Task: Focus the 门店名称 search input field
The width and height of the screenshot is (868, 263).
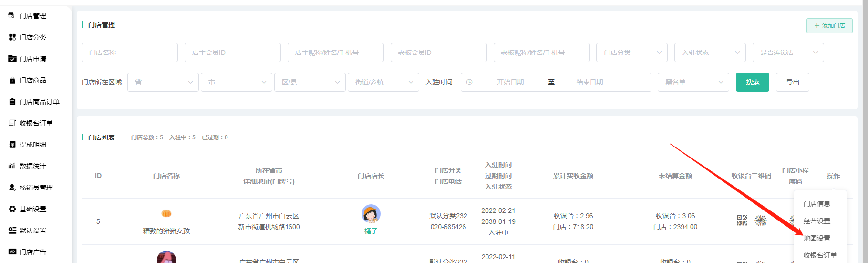Action: [130, 53]
